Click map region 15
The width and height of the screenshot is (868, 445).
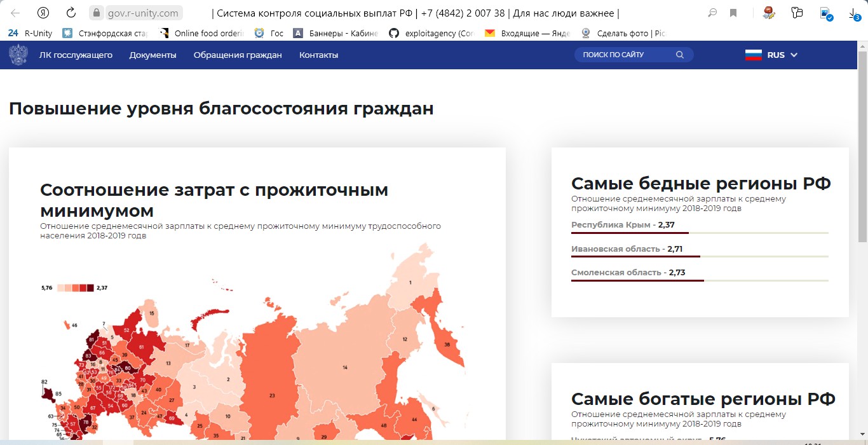[x=151, y=313]
